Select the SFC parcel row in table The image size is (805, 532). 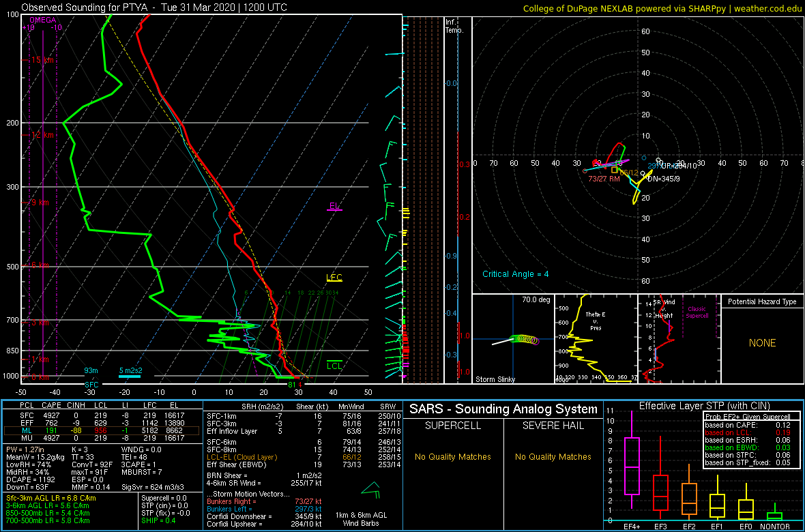[102, 417]
